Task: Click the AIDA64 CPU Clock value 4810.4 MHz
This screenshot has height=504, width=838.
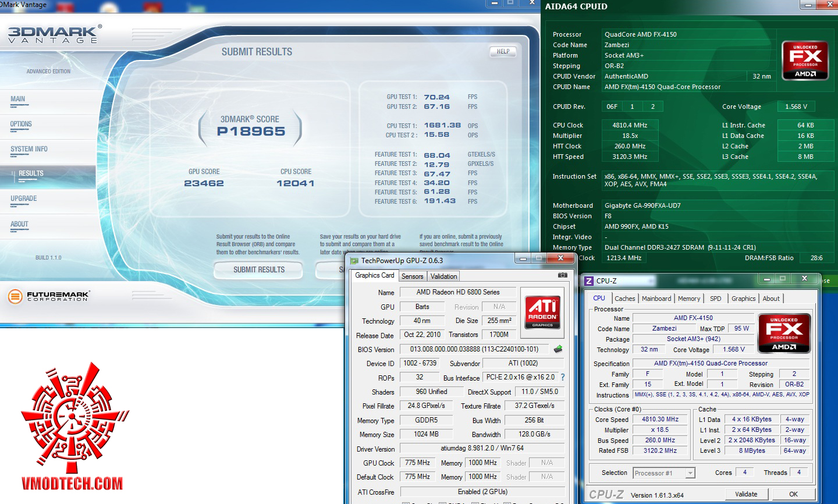Action: pos(630,125)
